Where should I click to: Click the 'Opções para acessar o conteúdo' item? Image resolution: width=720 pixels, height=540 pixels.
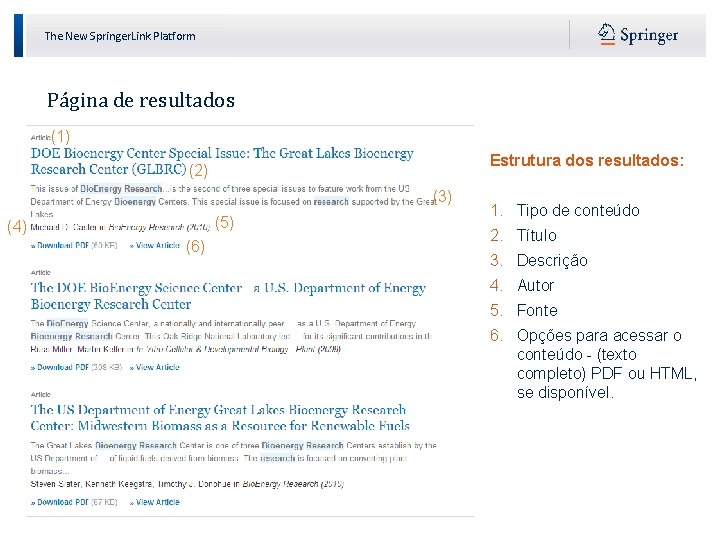pos(607,364)
